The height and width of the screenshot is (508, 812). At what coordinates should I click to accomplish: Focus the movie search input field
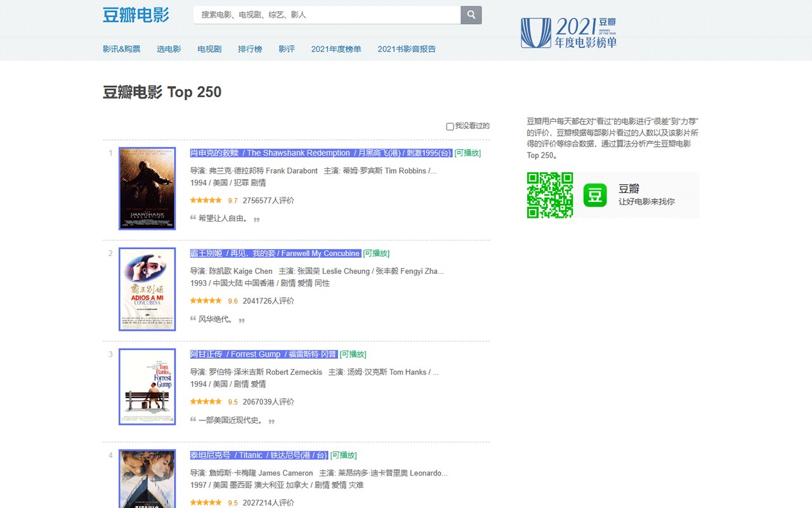point(327,15)
